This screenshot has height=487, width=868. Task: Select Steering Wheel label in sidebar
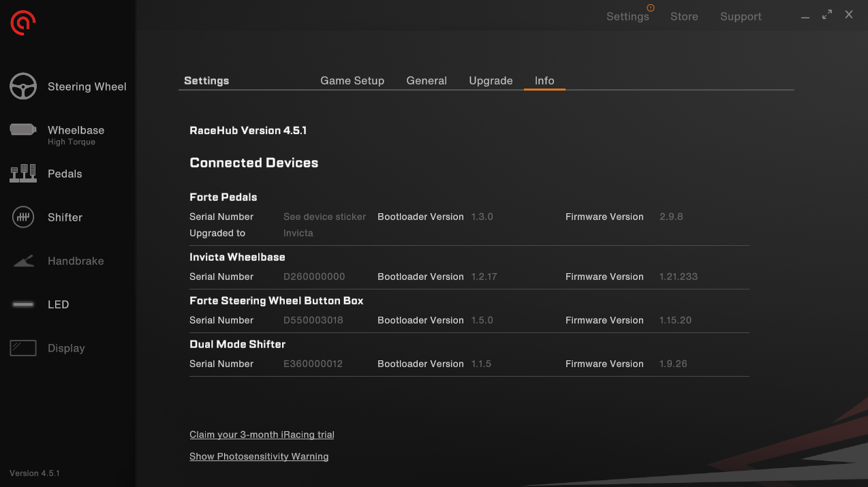click(x=87, y=87)
